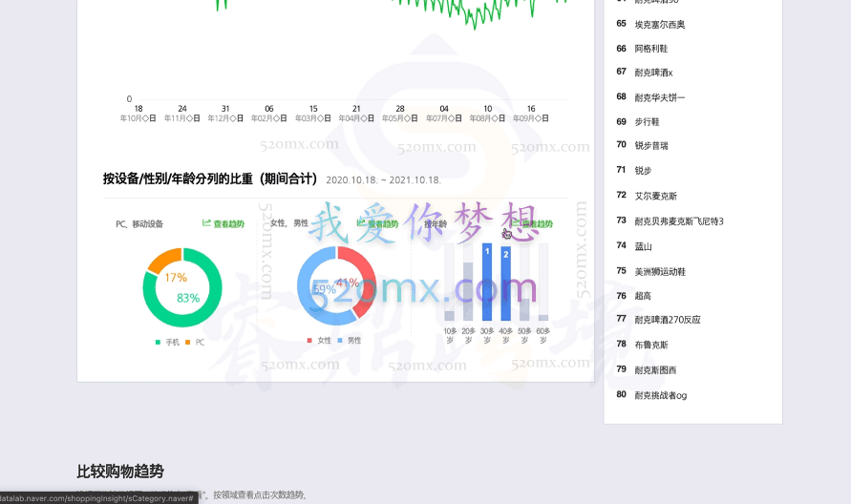Click the 按设备/性别/年龄分列的比重 heading
851x504 pixels.
coord(210,178)
